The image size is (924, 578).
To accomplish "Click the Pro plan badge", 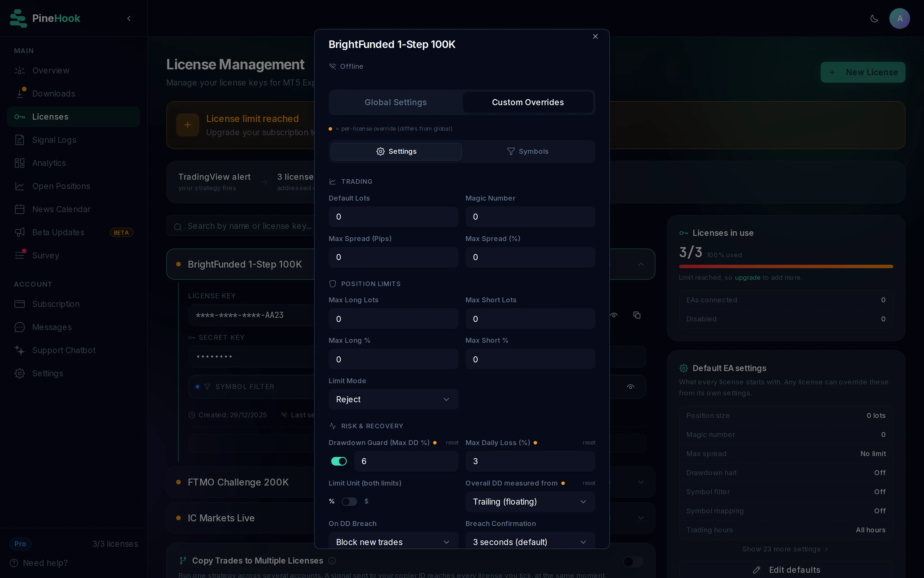I will (x=20, y=544).
